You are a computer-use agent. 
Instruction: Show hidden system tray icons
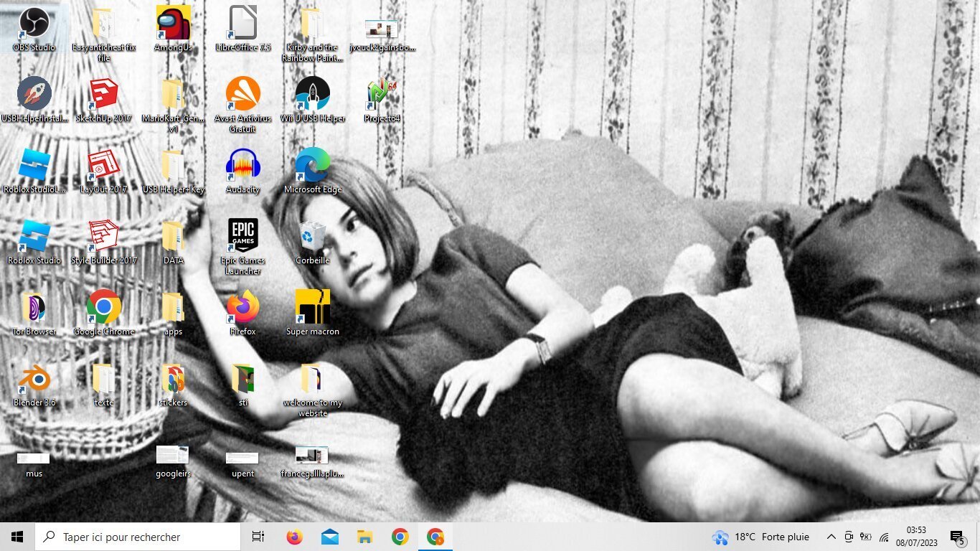[x=831, y=537]
